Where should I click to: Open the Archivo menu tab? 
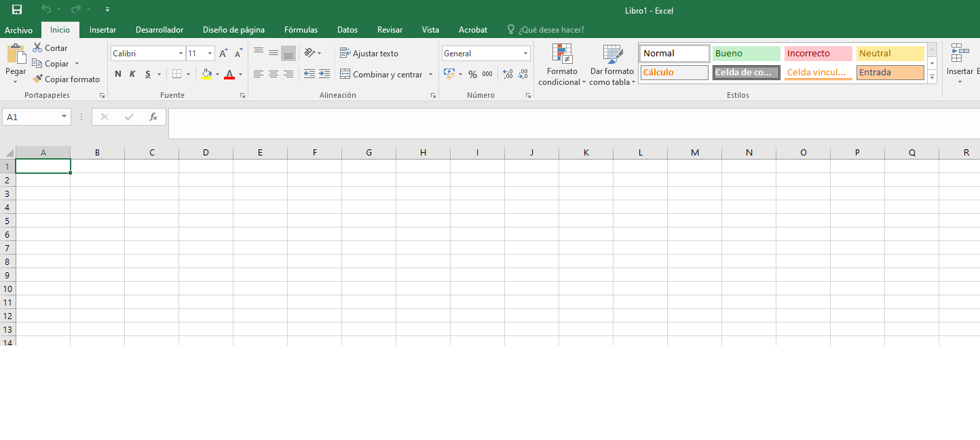pyautogui.click(x=18, y=30)
